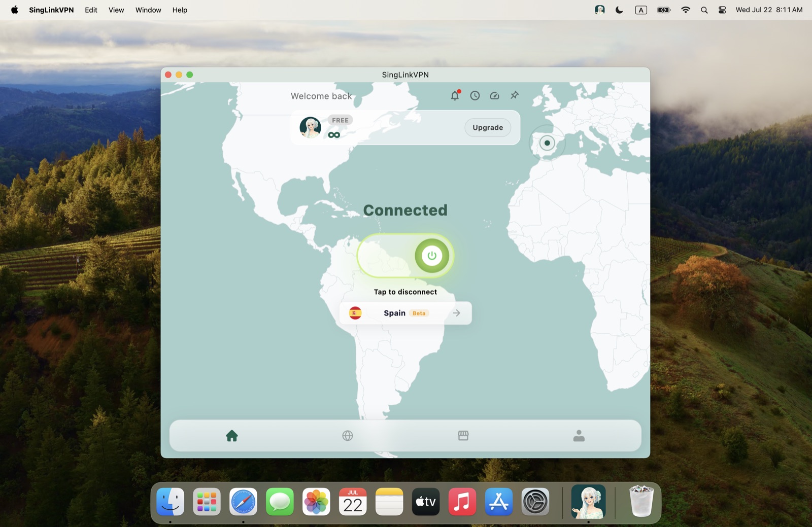The image size is (812, 527).
Task: Toggle the VPN power switch off
Action: [405, 256]
